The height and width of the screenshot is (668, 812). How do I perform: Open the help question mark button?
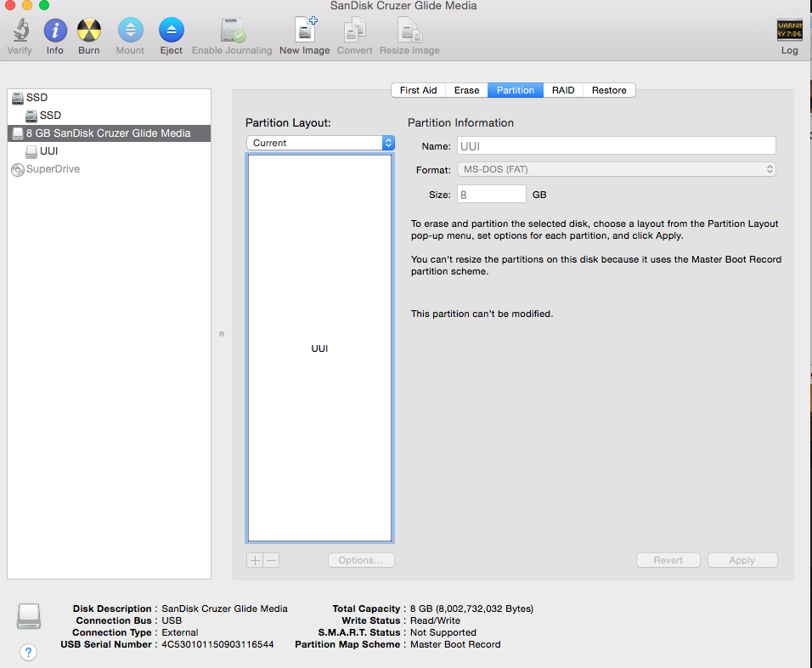[29, 652]
